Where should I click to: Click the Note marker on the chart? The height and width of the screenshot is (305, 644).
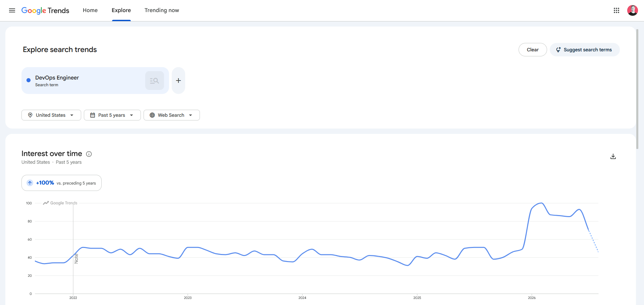(x=76, y=258)
